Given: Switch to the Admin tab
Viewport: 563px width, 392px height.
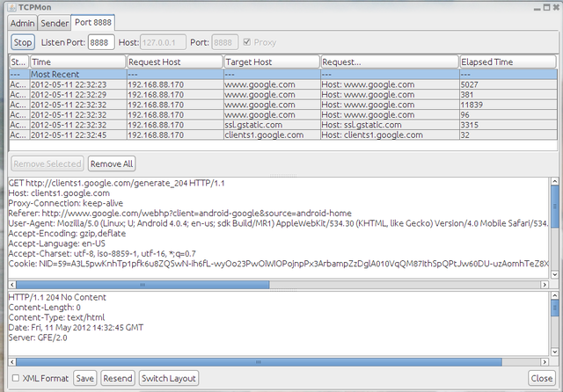Looking at the screenshot, I should [24, 23].
